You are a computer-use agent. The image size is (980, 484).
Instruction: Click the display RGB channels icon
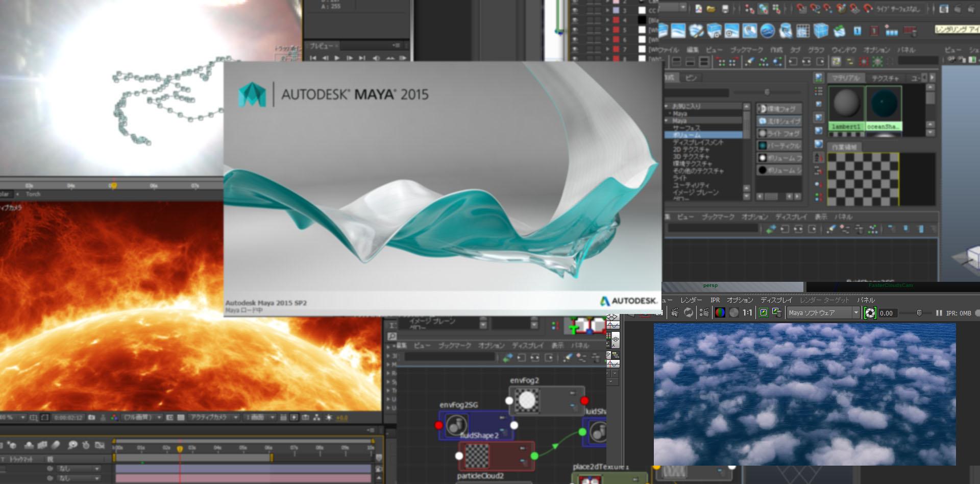[720, 313]
